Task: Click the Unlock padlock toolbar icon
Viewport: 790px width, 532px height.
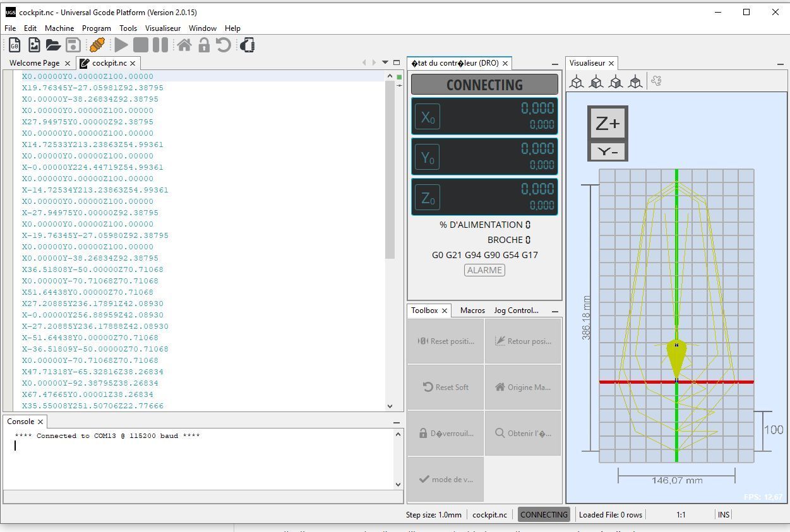Action: pos(204,45)
